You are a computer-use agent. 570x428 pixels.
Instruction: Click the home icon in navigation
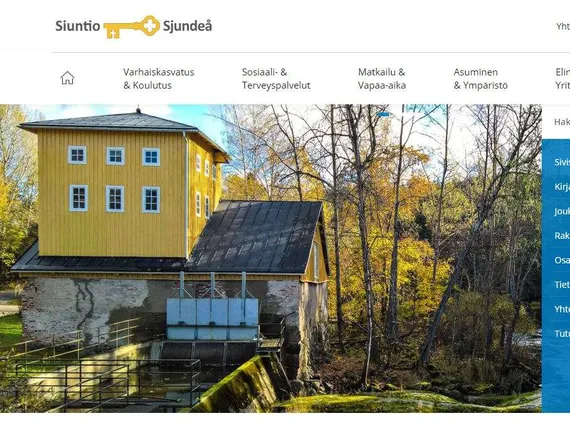(67, 78)
